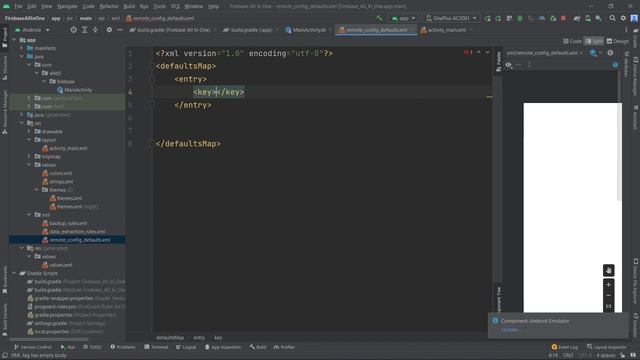The width and height of the screenshot is (640, 360).
Task: Click the Search Everywhere magnifier icon
Action: [612, 18]
